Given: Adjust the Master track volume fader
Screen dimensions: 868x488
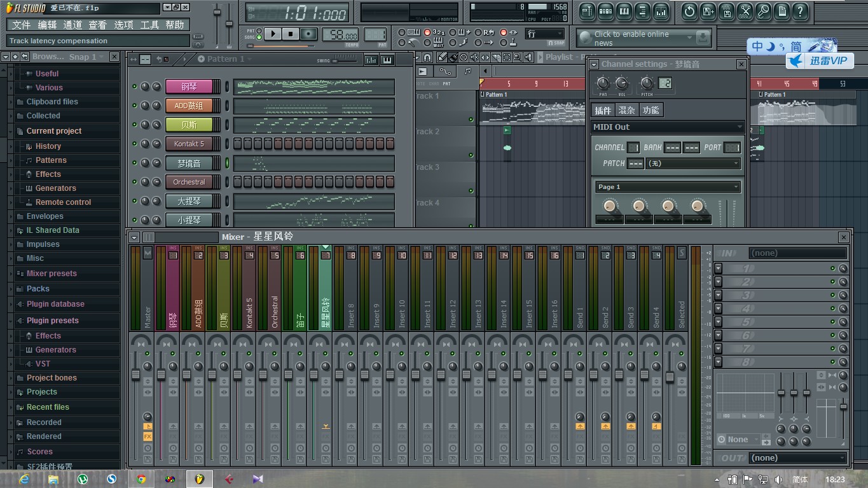Looking at the screenshot, I should (x=136, y=374).
